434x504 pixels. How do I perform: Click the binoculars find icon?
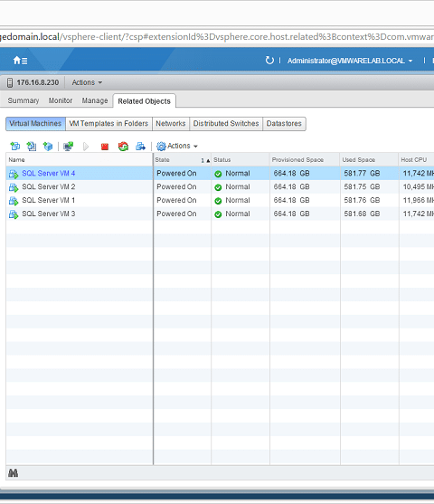(14, 473)
